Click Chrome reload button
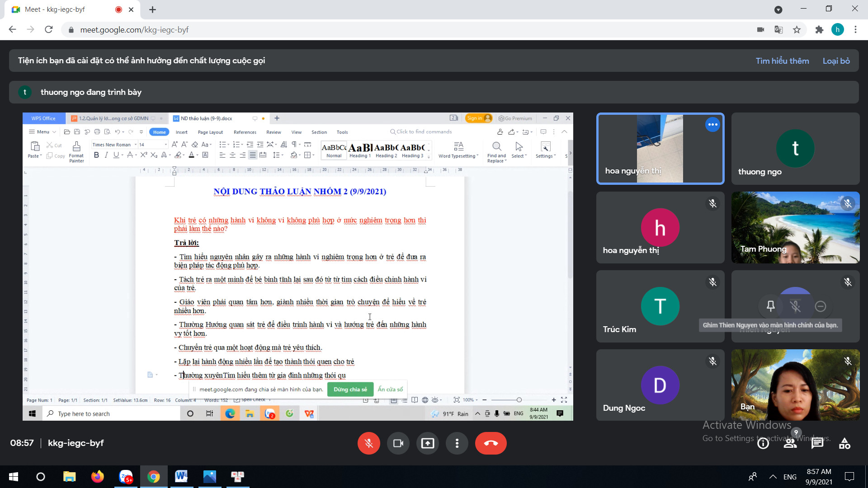Viewport: 868px width, 488px height. [x=49, y=30]
